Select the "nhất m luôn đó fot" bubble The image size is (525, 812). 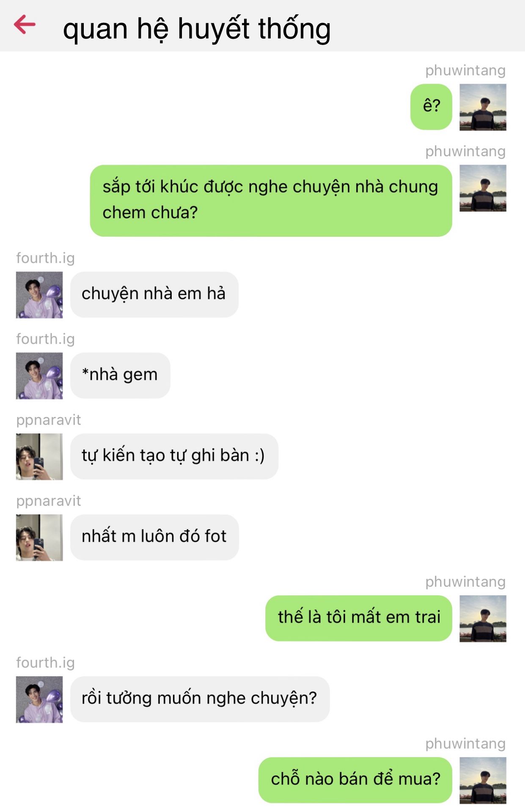(x=154, y=537)
